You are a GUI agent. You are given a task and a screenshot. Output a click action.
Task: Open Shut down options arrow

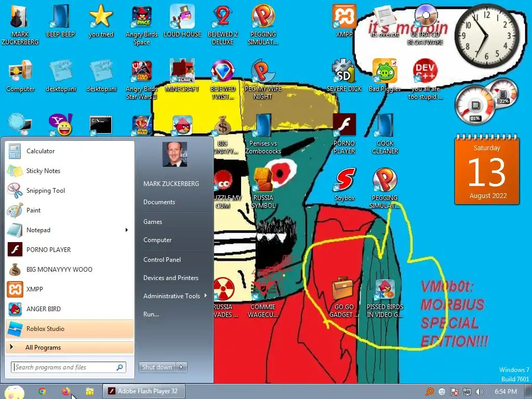181,367
